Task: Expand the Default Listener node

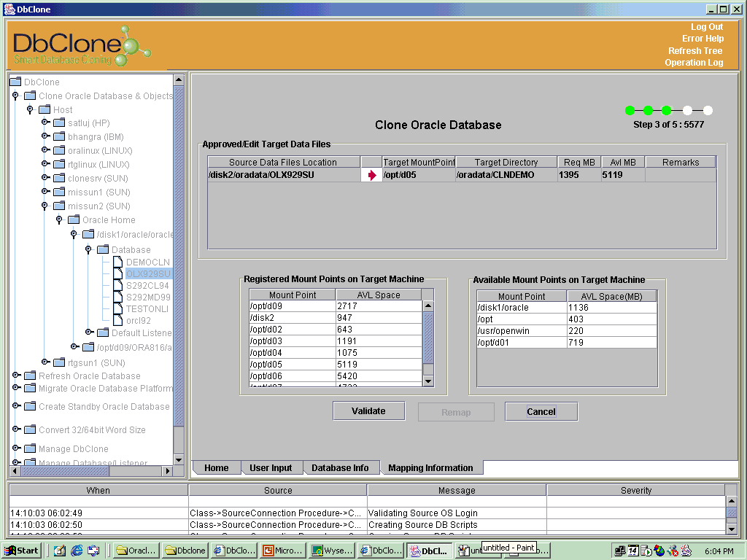Action: coord(89,332)
